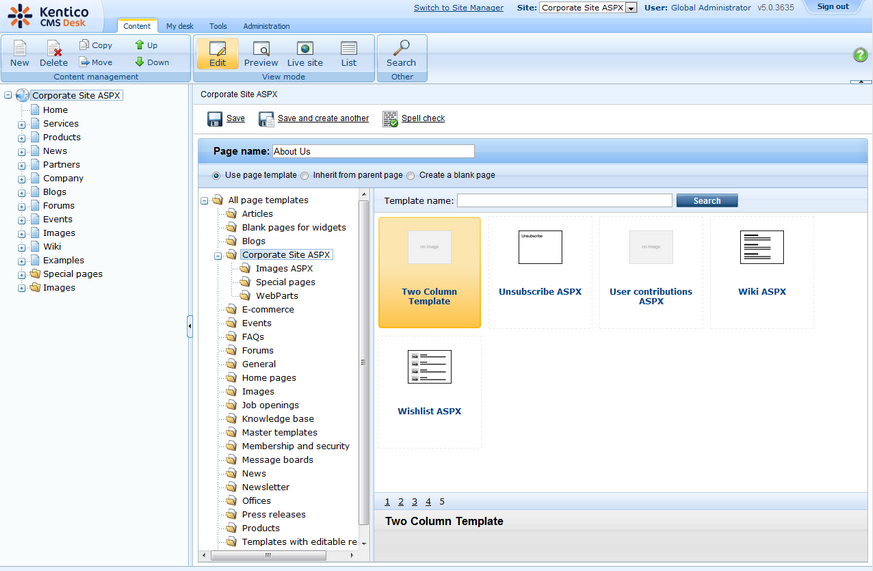Viewport: 873px width, 571px height.
Task: Click the Spell check icon
Action: point(390,119)
